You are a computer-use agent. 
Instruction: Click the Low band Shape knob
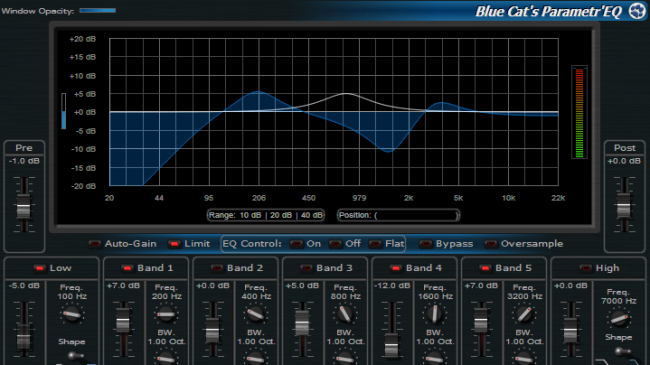[x=75, y=356]
